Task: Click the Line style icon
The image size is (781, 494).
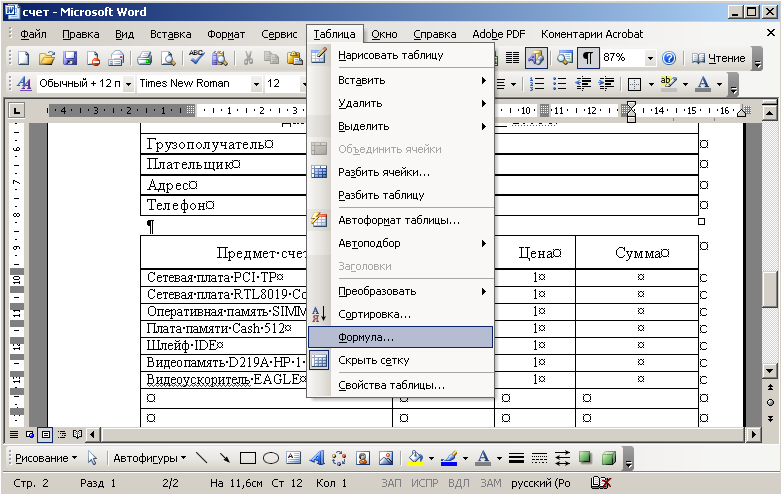Action: pyautogui.click(x=517, y=458)
